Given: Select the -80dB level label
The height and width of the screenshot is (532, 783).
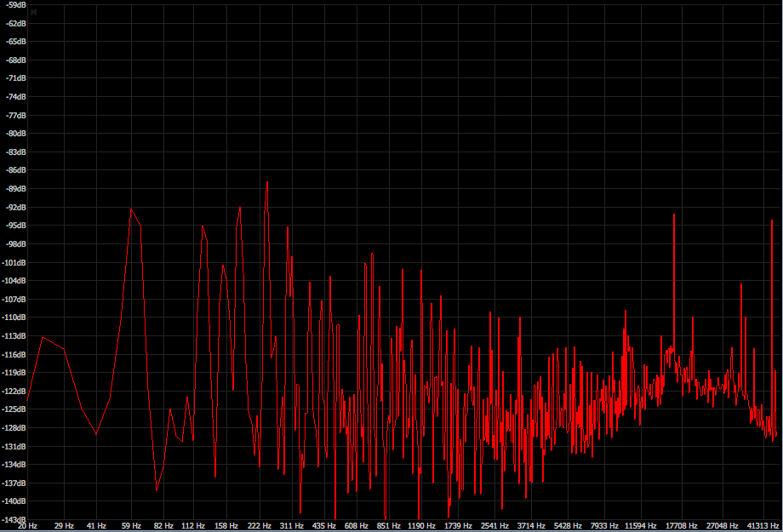Looking at the screenshot, I should [15, 134].
